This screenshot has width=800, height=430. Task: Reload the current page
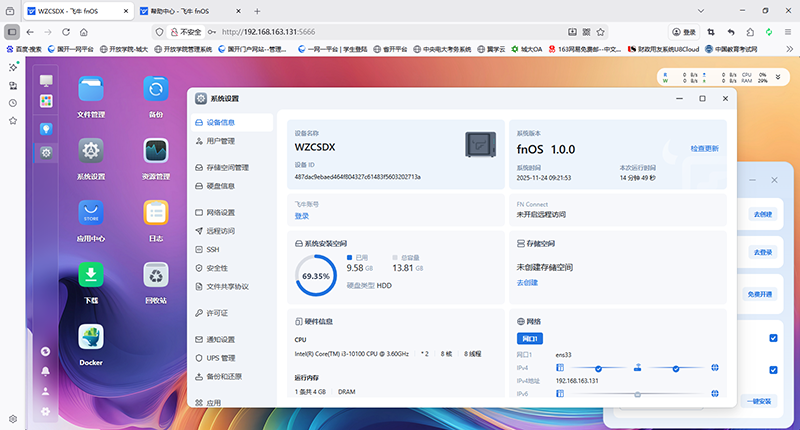coord(66,32)
